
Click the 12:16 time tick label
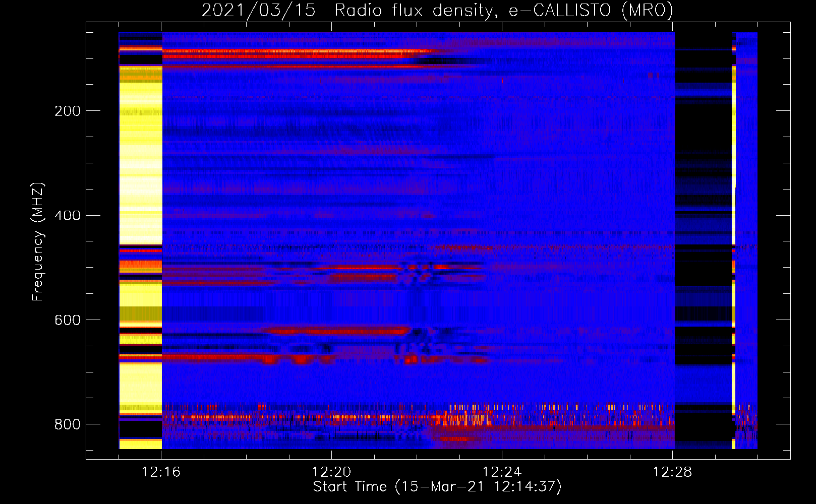(x=161, y=472)
